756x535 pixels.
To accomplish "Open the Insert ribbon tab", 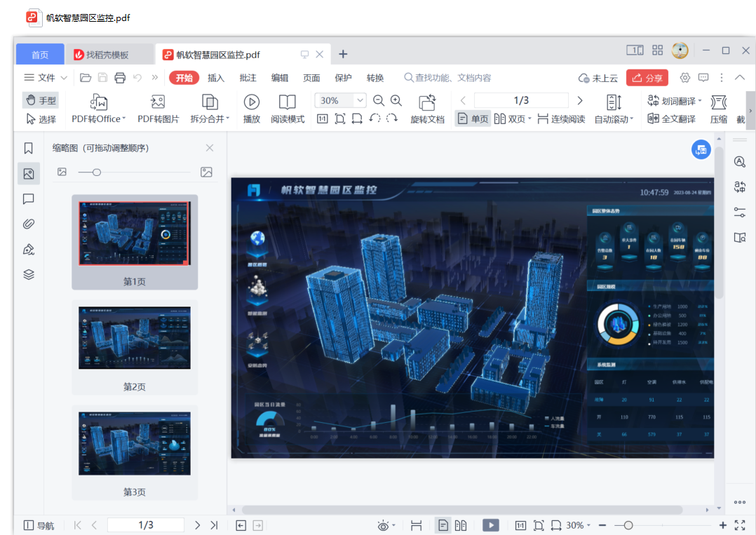I will tap(215, 78).
